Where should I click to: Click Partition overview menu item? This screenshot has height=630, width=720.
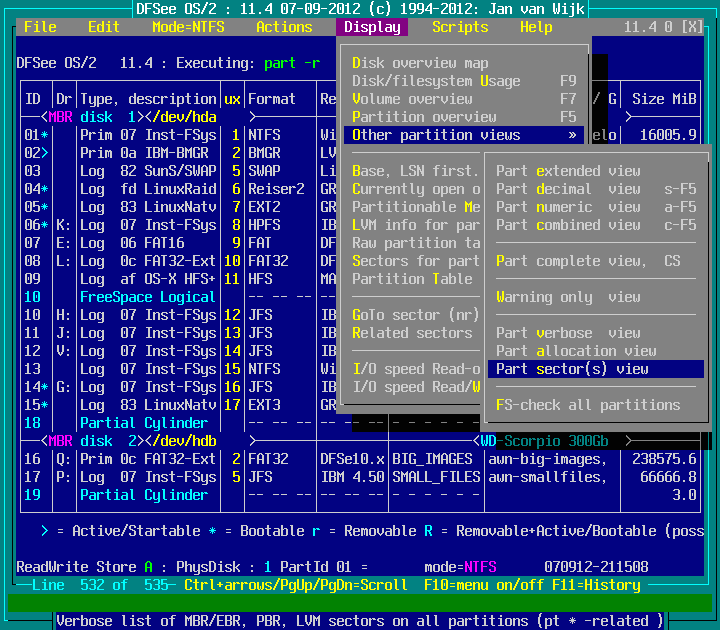424,117
